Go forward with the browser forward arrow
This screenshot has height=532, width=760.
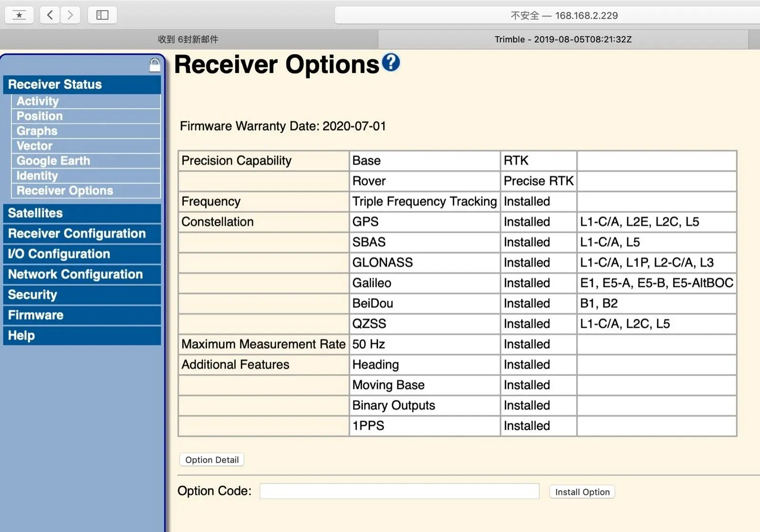(70, 15)
